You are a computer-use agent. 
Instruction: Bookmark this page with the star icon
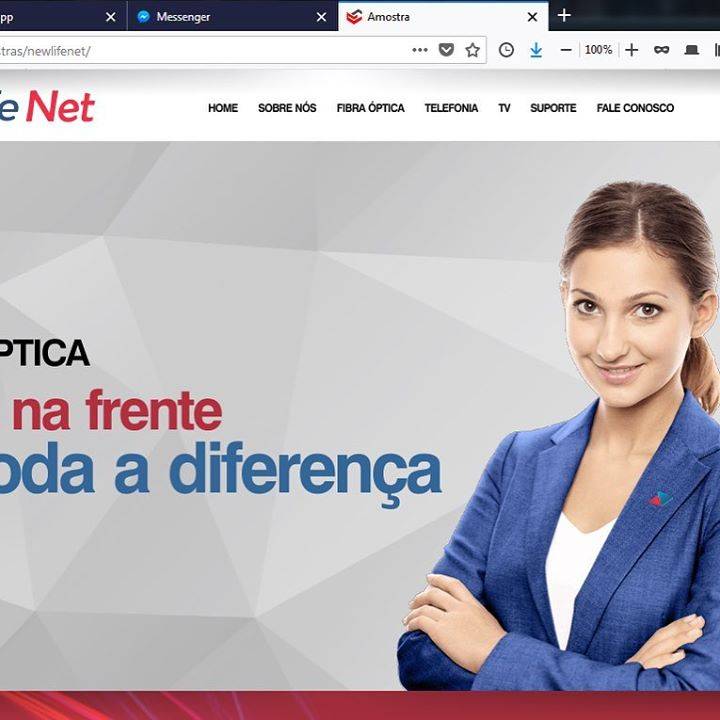[x=472, y=50]
